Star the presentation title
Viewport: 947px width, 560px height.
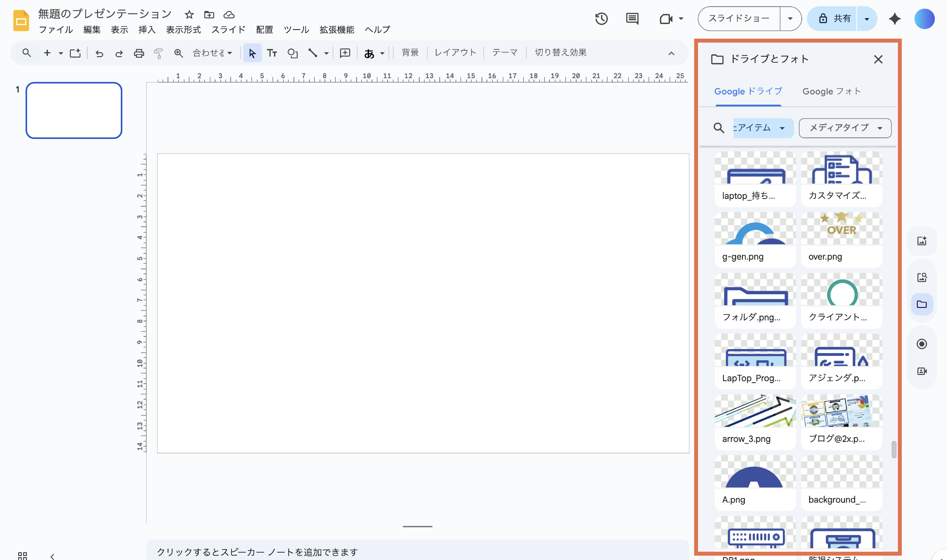[x=189, y=15]
